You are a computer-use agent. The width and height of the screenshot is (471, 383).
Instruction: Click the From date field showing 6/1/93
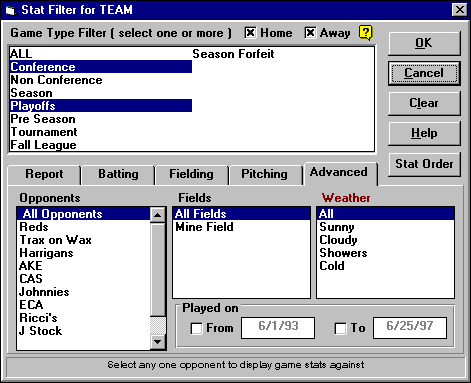pyautogui.click(x=278, y=328)
